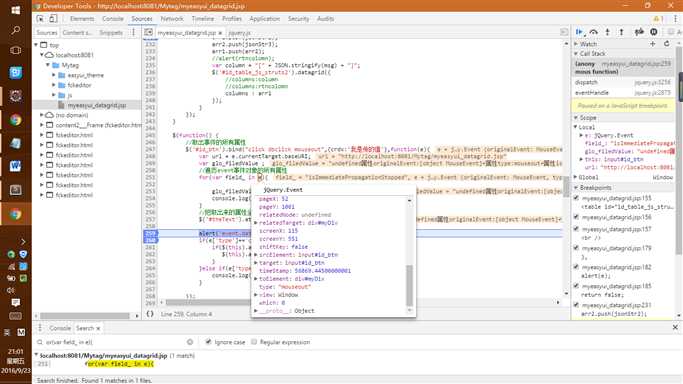The image size is (683, 384).
Task: Disable breakpoint at myeasyui_datagrid.jsp:182
Action: tap(577, 267)
